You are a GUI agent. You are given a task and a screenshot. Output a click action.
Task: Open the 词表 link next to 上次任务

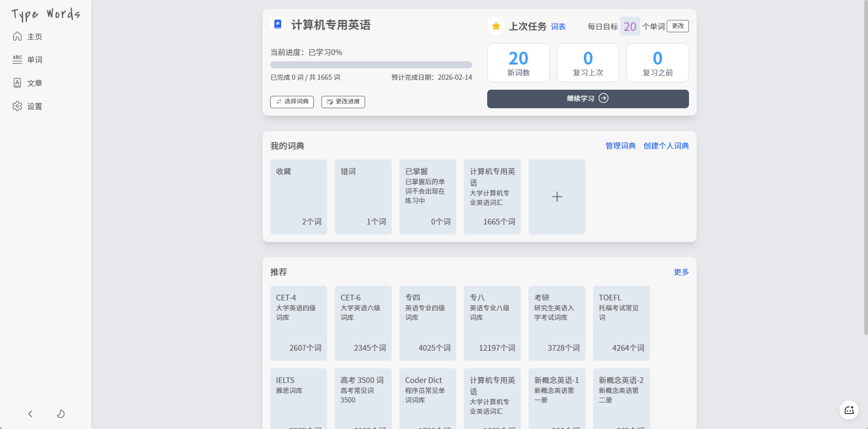557,27
